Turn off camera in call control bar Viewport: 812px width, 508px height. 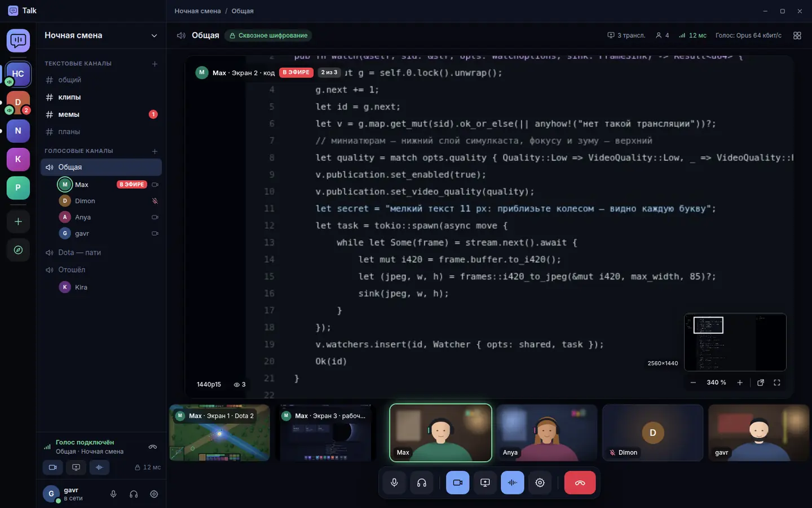457,483
